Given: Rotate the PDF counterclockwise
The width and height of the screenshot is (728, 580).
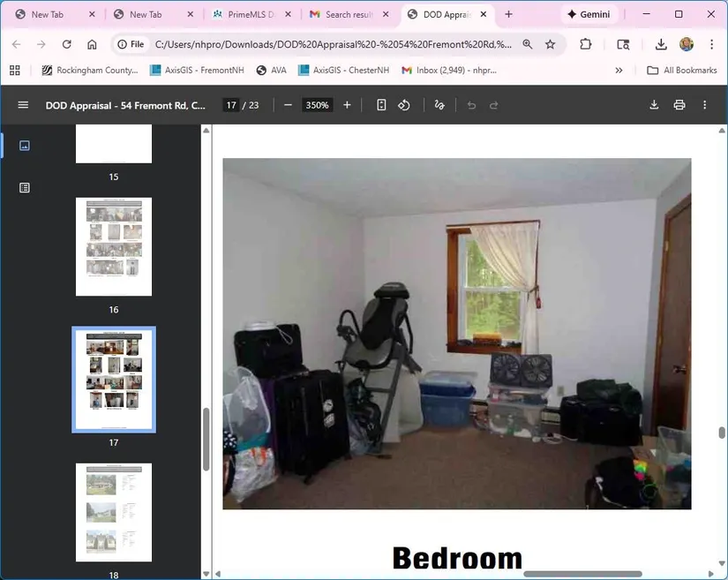Looking at the screenshot, I should (404, 105).
